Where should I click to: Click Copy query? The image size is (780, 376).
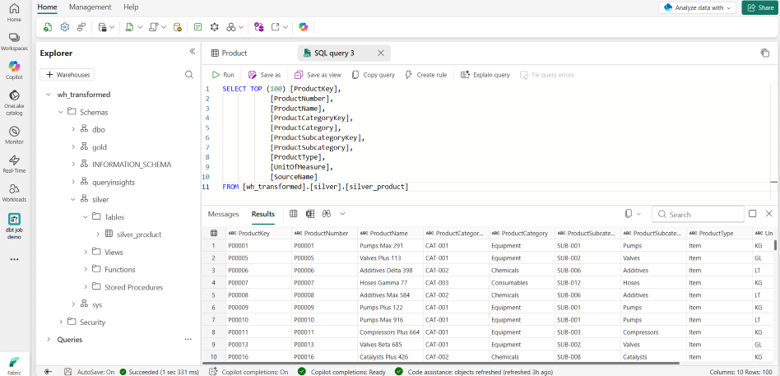(373, 75)
